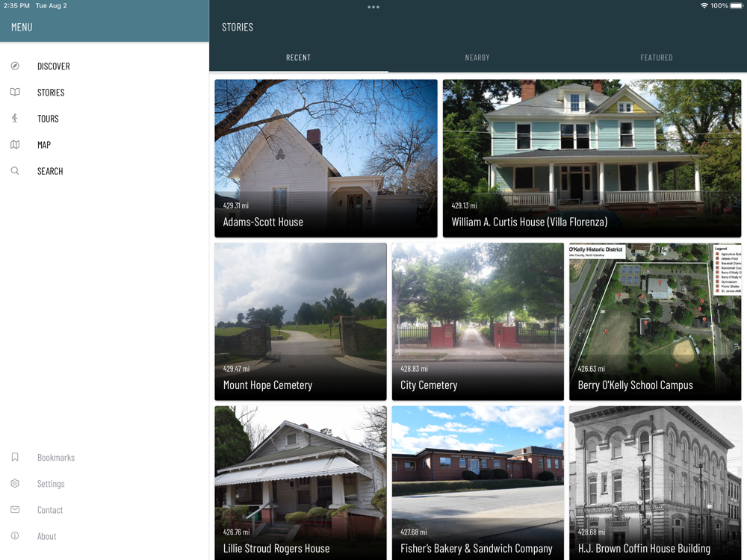Image resolution: width=747 pixels, height=560 pixels.
Task: Switch to the Recent tab
Action: (299, 57)
